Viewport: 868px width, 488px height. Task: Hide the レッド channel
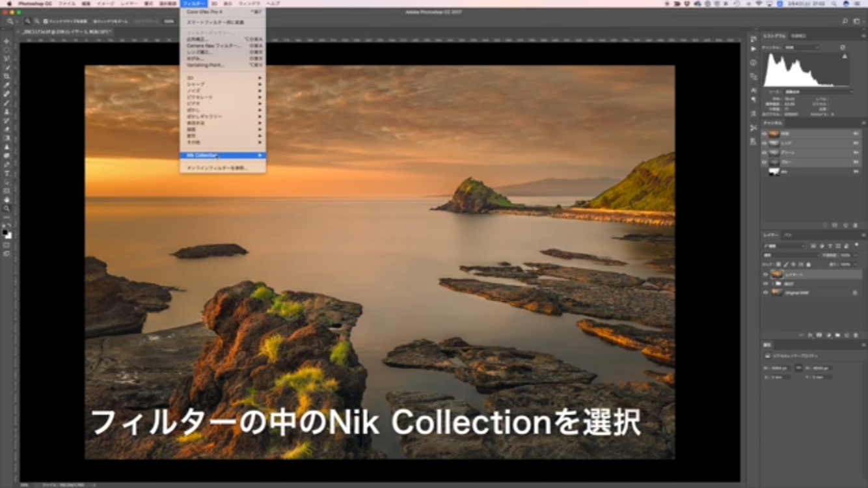coord(765,142)
